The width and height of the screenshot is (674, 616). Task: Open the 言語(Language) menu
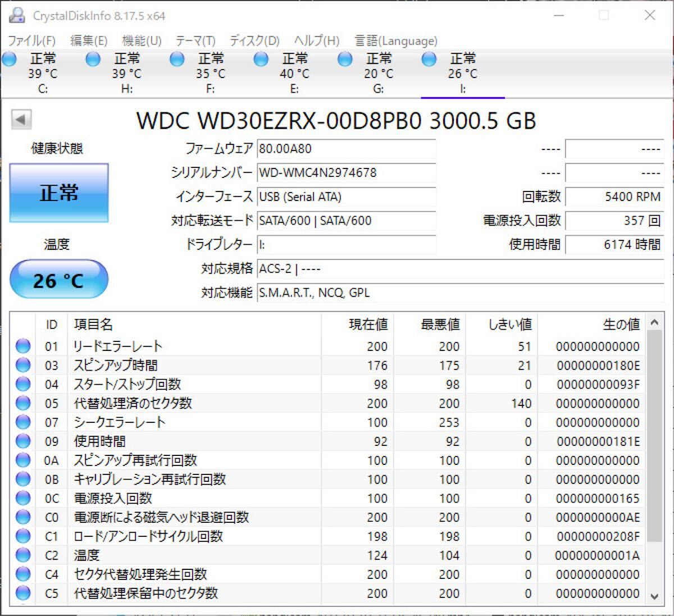pos(395,40)
